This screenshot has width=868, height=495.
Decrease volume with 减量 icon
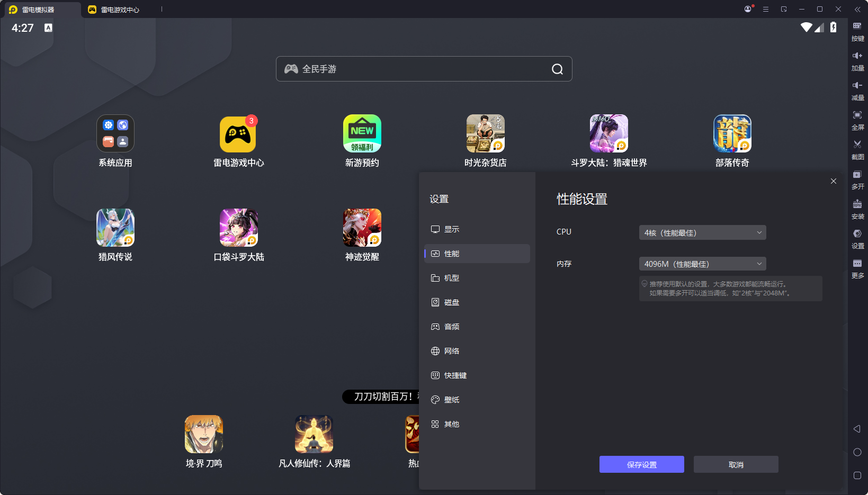[x=857, y=91]
